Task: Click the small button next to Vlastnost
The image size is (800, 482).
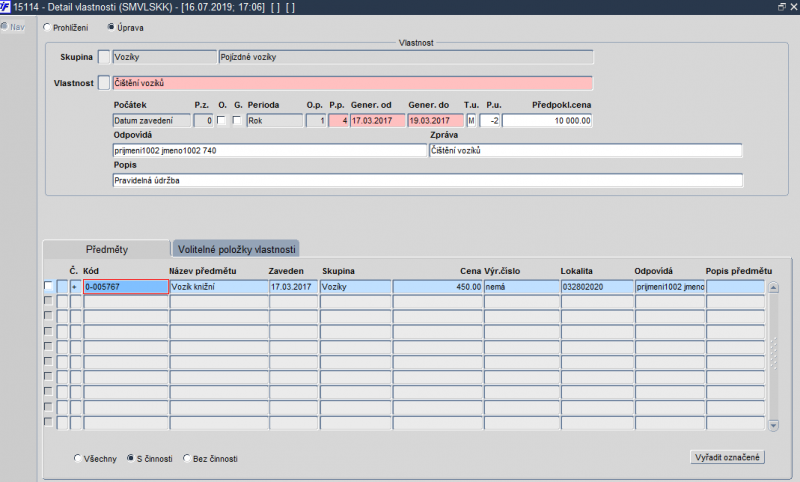Action: tap(104, 83)
